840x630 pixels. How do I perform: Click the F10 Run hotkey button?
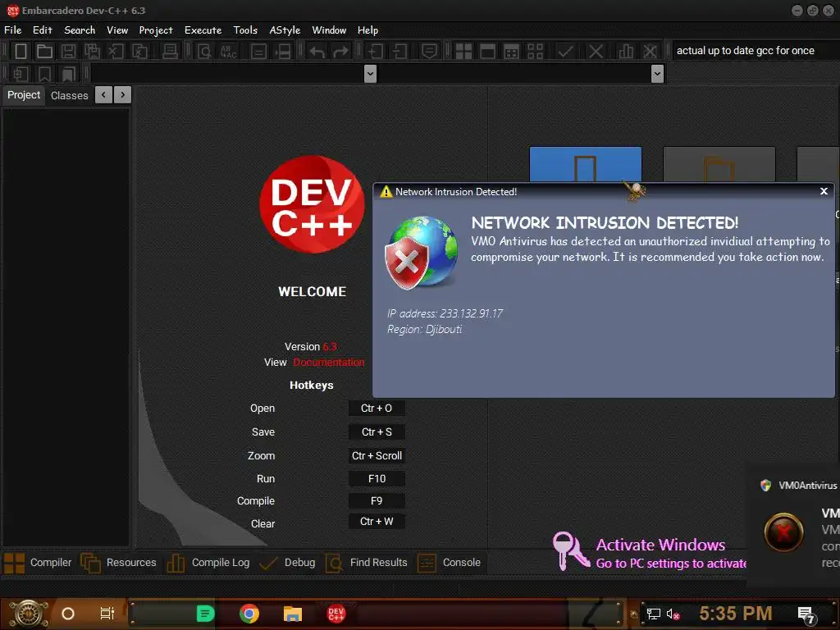pyautogui.click(x=377, y=478)
